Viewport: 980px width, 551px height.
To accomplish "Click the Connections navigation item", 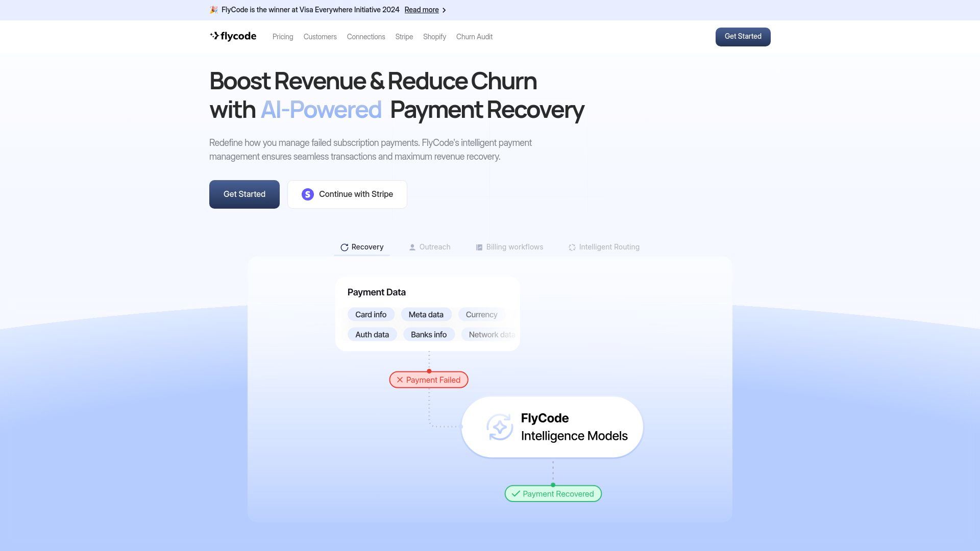I will [365, 37].
